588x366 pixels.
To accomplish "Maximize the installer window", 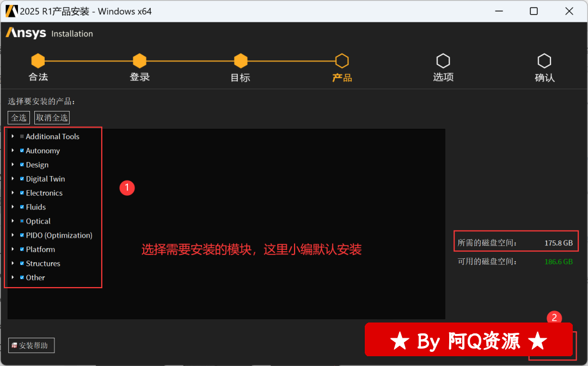I will point(534,11).
